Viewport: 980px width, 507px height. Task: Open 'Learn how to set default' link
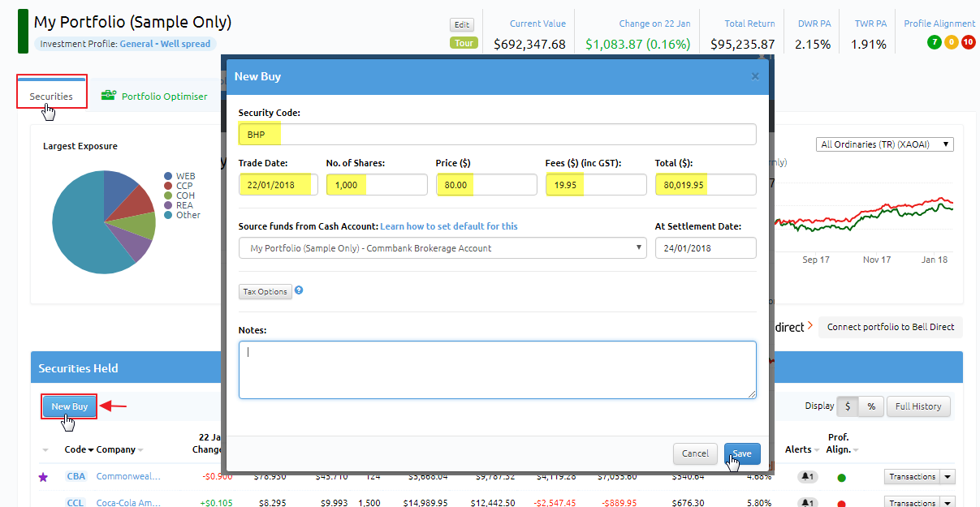click(449, 226)
